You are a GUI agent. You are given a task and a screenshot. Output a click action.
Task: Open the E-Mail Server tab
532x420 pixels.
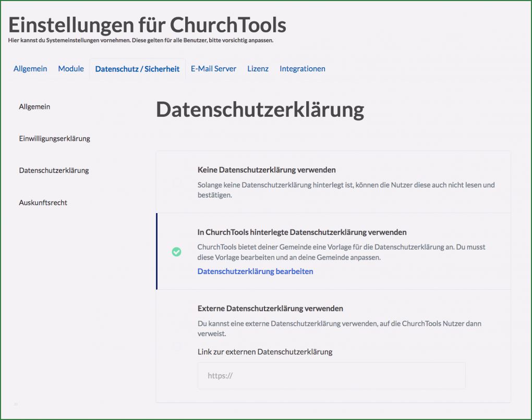click(213, 68)
